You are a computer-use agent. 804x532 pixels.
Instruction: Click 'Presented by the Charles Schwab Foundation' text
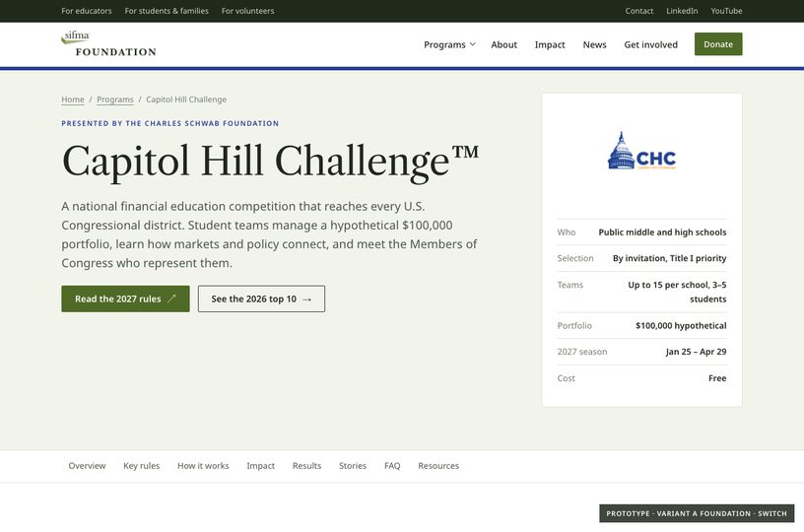[x=170, y=123]
